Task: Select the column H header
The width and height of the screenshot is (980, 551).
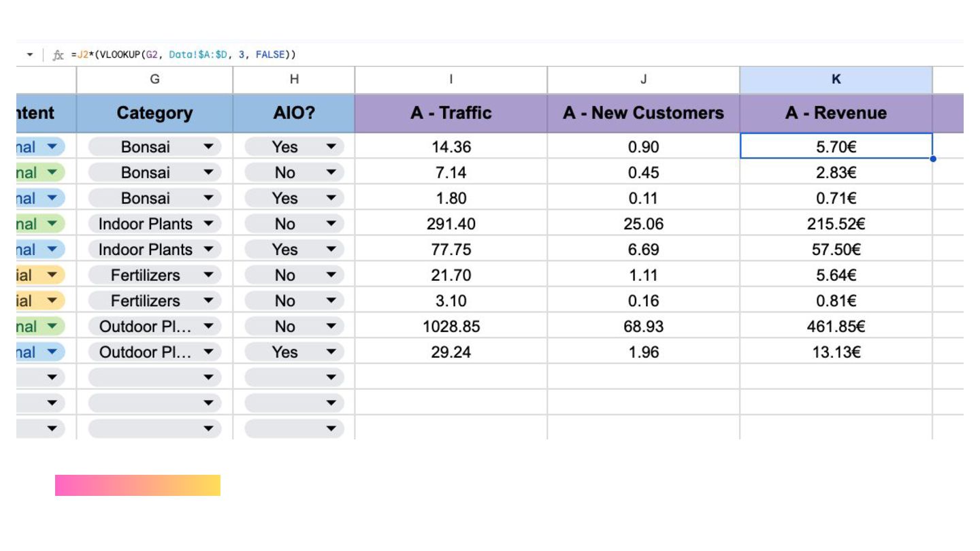Action: tap(294, 80)
